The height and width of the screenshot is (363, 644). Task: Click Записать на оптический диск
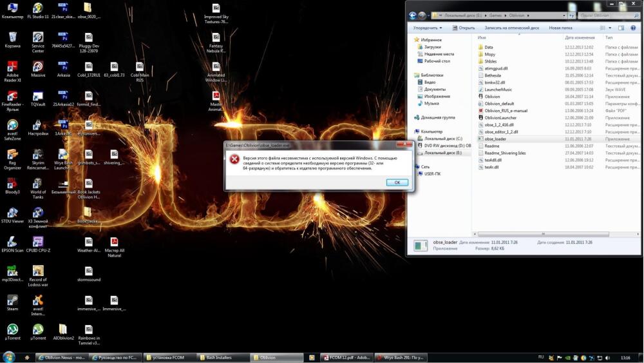pos(512,28)
